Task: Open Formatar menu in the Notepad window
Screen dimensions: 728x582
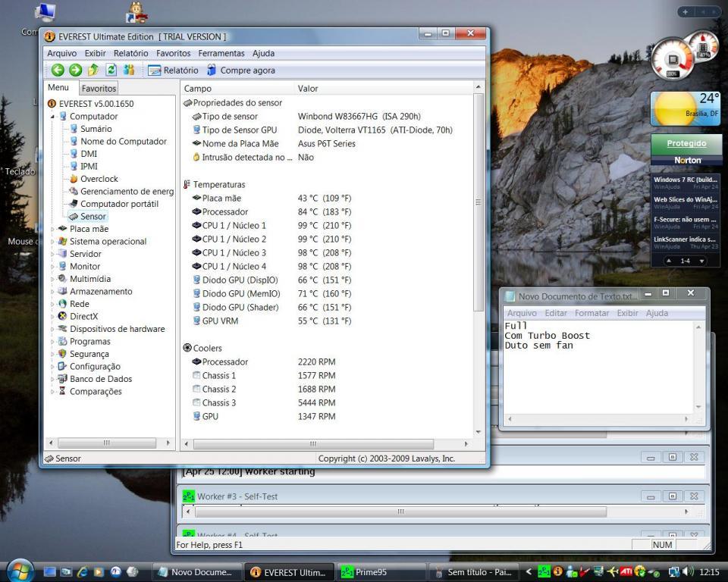Action: click(x=591, y=313)
